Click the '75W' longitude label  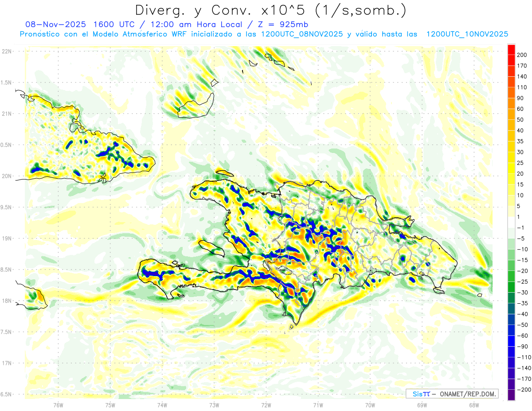(x=110, y=405)
